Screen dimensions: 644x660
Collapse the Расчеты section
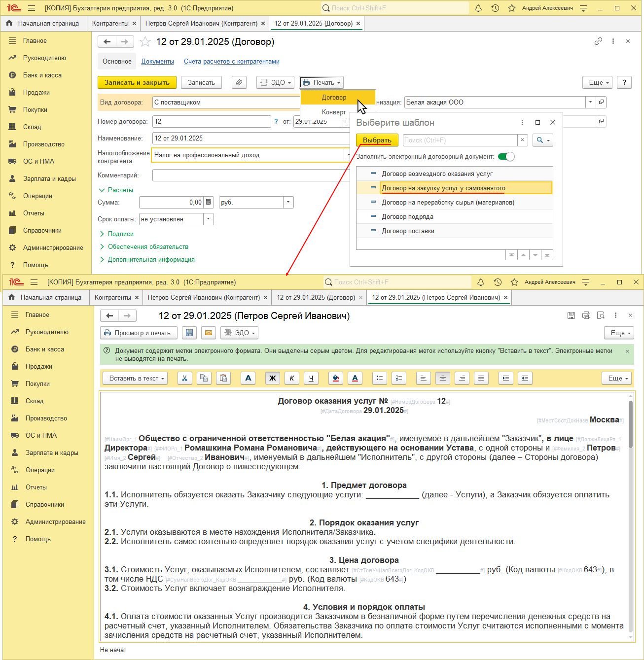click(116, 190)
